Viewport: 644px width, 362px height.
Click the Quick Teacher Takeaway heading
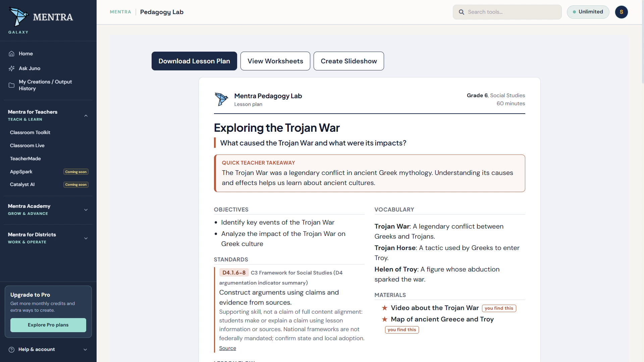tap(258, 163)
